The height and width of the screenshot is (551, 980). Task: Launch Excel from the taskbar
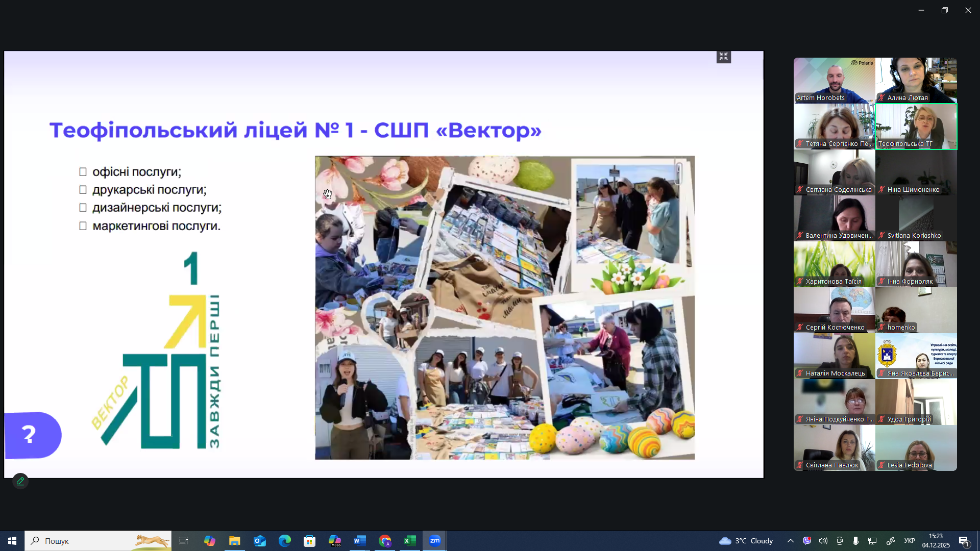click(410, 541)
